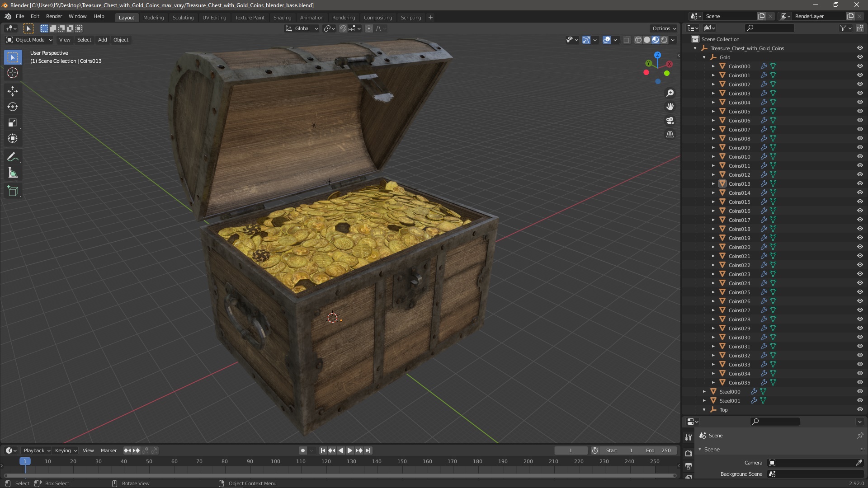
Task: Open viewport shading options arrow
Action: [673, 40]
